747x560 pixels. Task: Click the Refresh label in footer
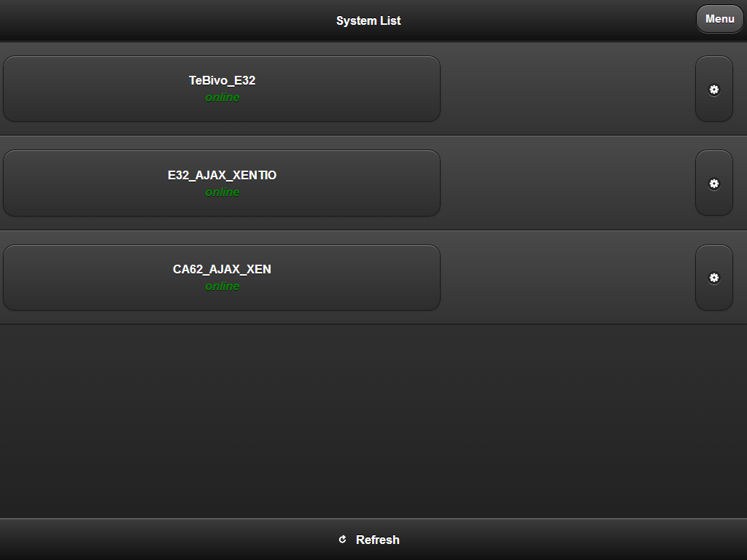click(377, 540)
